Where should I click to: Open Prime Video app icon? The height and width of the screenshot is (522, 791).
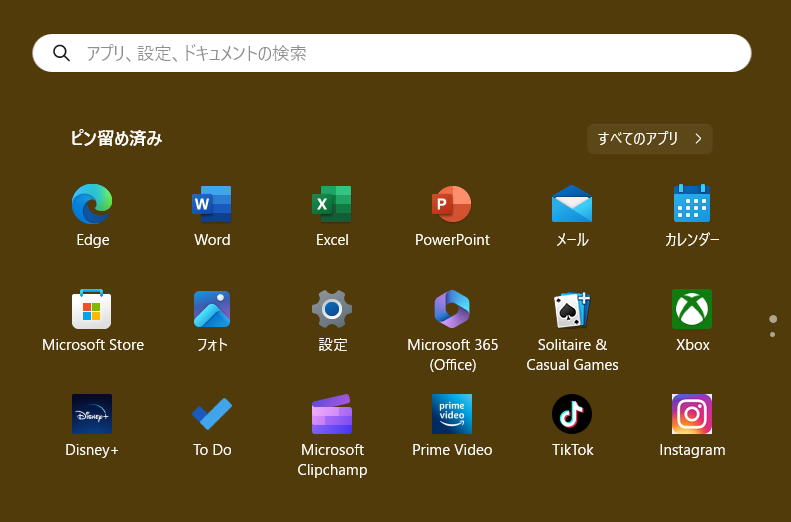point(452,414)
